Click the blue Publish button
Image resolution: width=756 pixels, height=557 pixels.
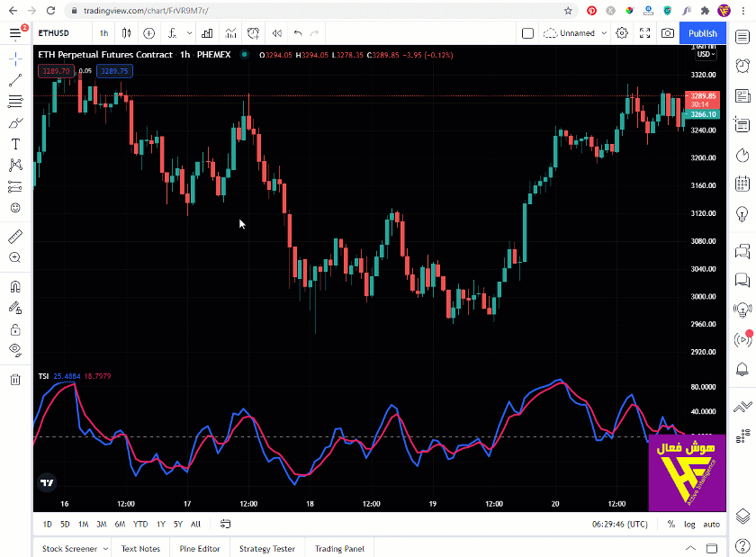click(702, 33)
